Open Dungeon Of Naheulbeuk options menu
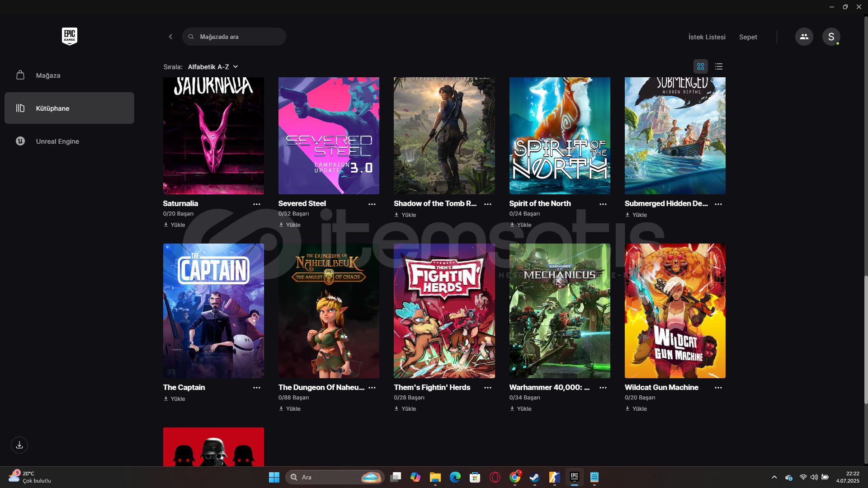The height and width of the screenshot is (488, 868). 372,388
